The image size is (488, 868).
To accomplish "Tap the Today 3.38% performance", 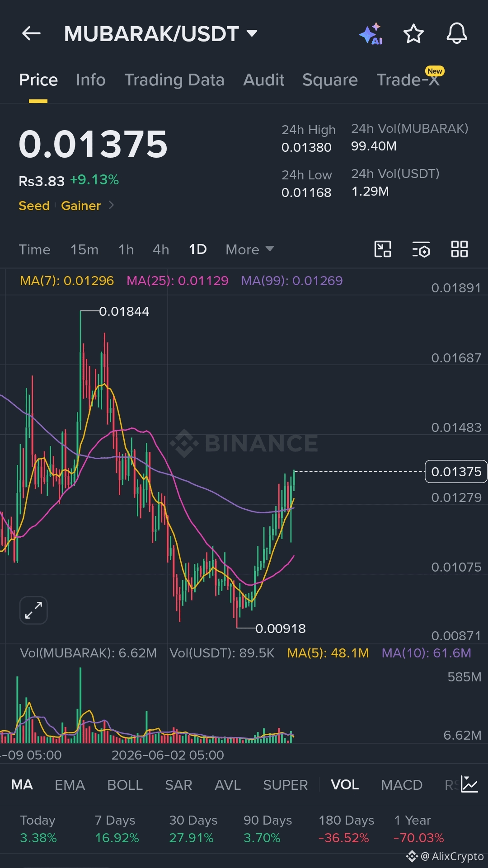I will 38,829.
